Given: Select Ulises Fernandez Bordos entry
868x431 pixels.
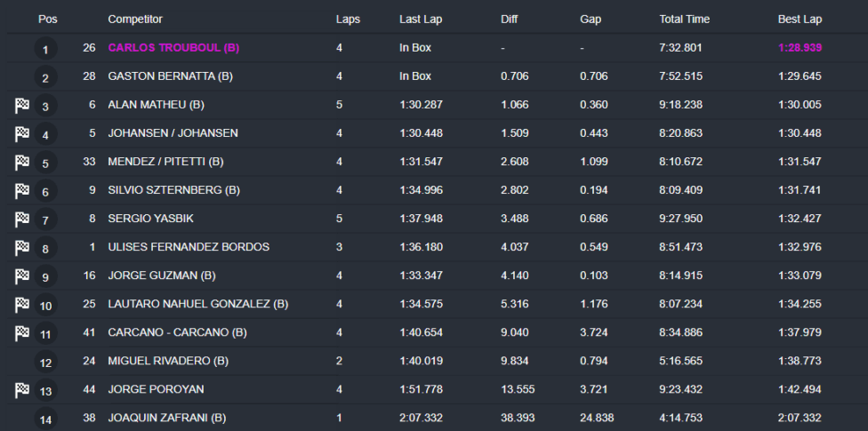Looking at the screenshot, I should tap(188, 247).
